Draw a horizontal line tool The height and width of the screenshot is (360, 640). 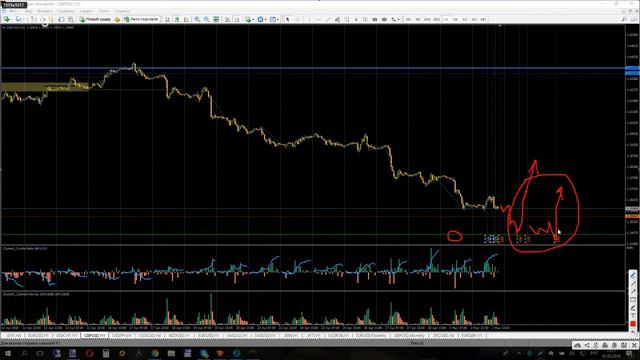pos(319,19)
